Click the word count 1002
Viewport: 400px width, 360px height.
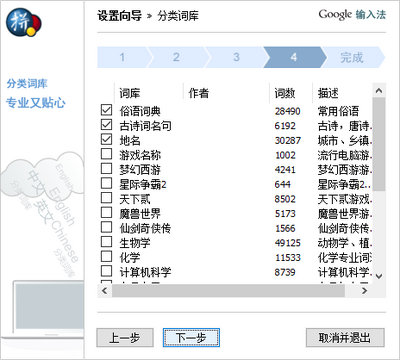click(285, 155)
